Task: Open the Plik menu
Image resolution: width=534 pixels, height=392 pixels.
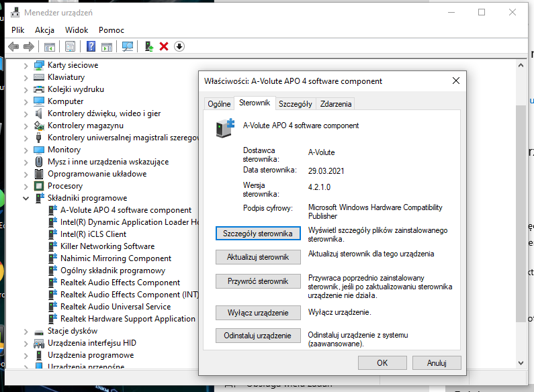Action: point(17,30)
